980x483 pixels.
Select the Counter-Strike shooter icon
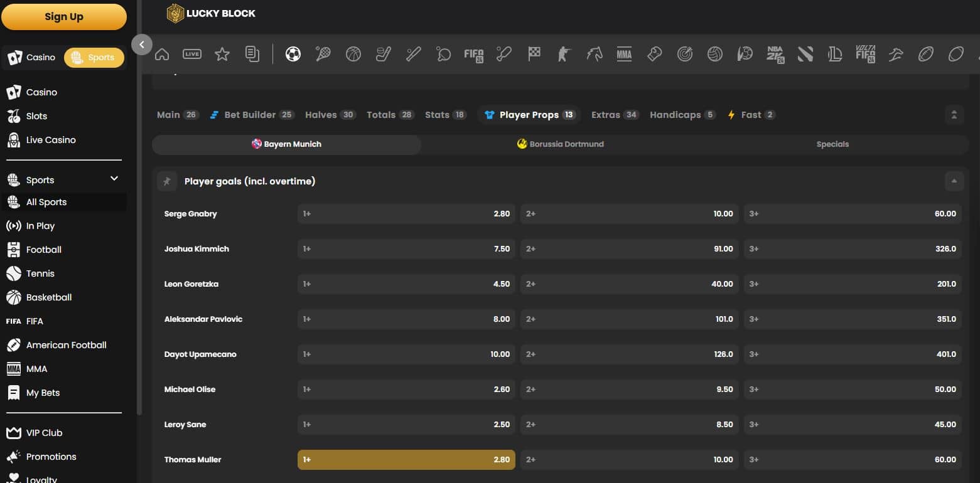[564, 55]
